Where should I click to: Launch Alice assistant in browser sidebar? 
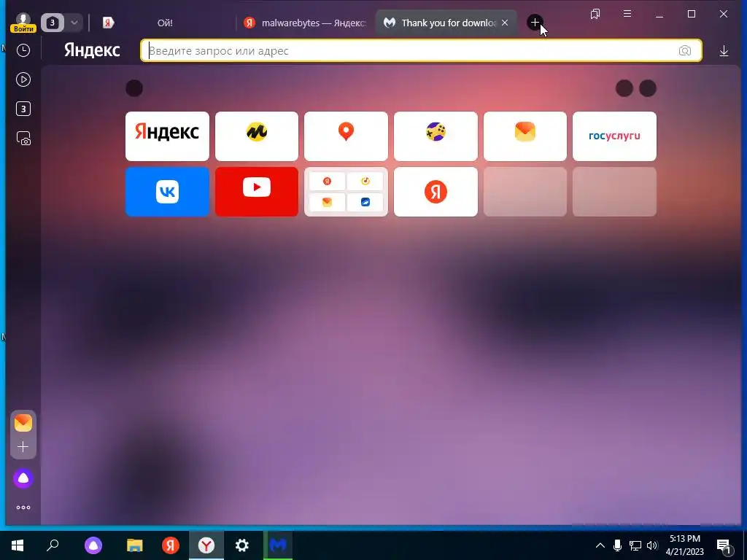(23, 478)
